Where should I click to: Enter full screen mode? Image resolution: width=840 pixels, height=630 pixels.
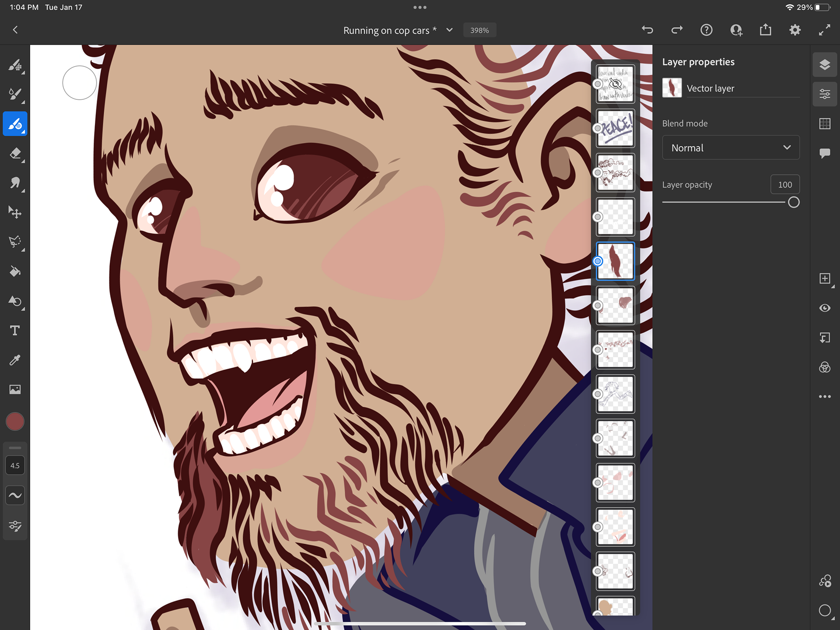point(825,30)
